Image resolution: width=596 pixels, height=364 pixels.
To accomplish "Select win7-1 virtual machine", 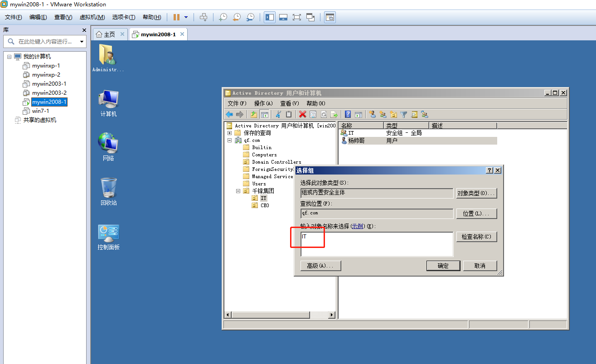I will 40,111.
